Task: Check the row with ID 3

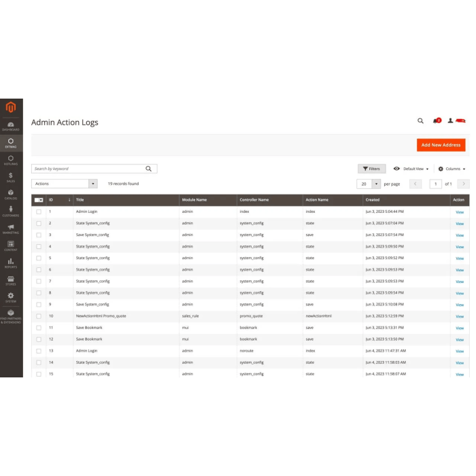Action: pyautogui.click(x=39, y=235)
